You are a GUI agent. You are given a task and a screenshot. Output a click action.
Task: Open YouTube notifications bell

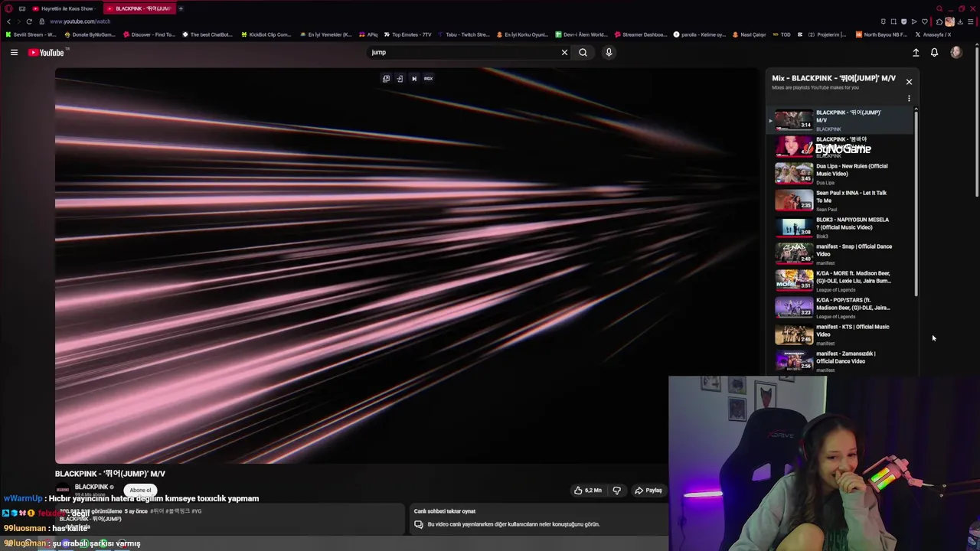click(934, 52)
